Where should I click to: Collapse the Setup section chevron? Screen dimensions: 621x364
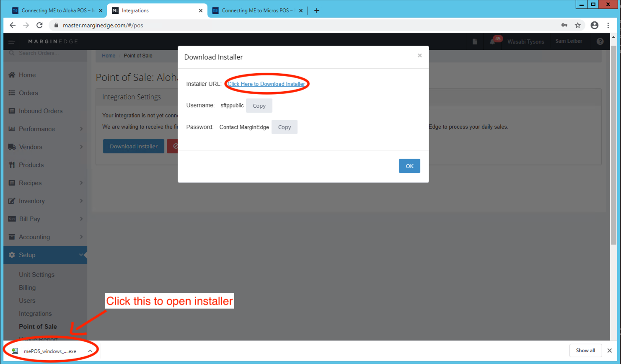coord(81,255)
